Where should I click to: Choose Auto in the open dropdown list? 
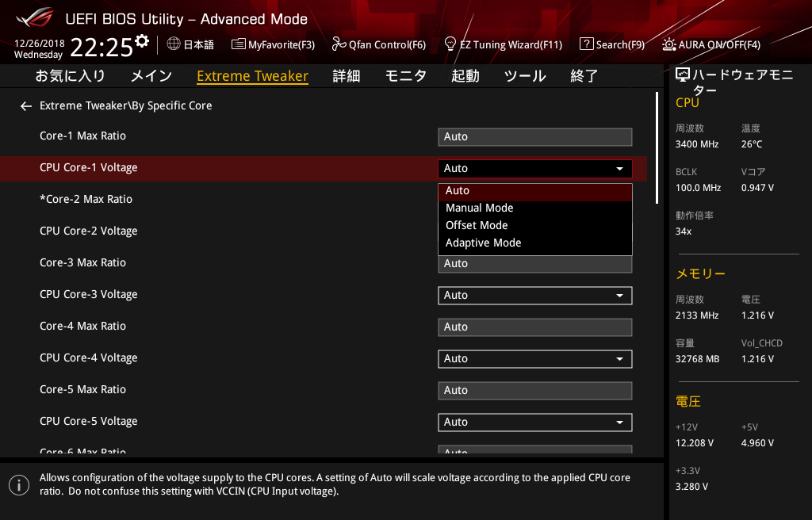(535, 190)
